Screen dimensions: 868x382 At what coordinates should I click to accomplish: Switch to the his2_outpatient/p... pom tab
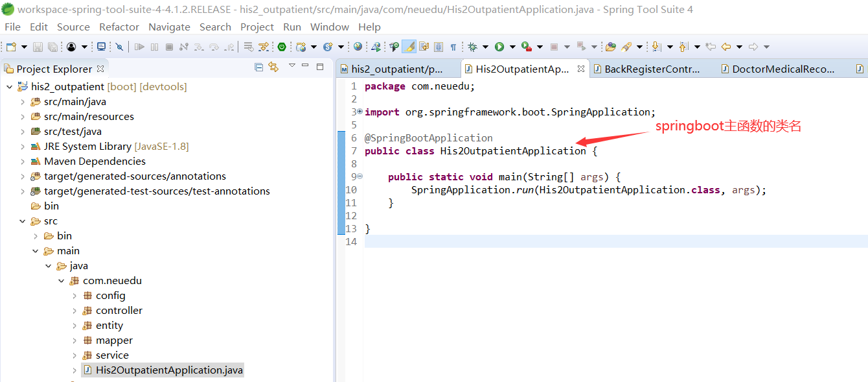tap(397, 69)
